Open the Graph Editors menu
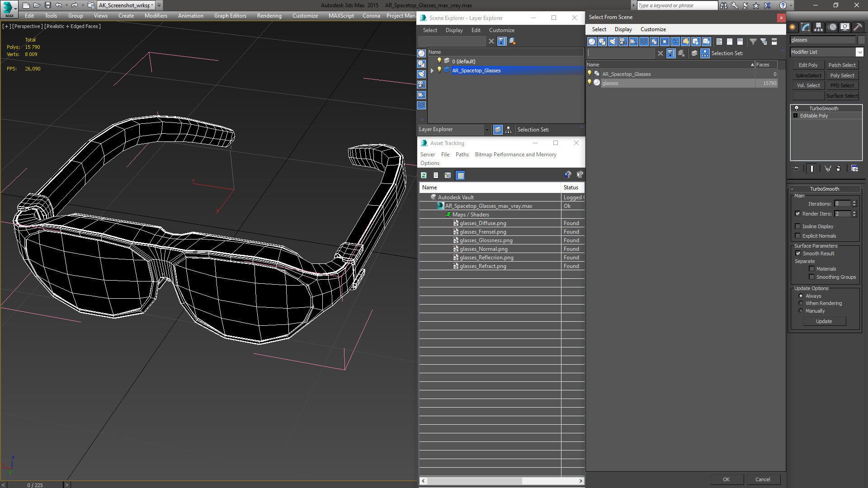868x488 pixels. pos(230,16)
